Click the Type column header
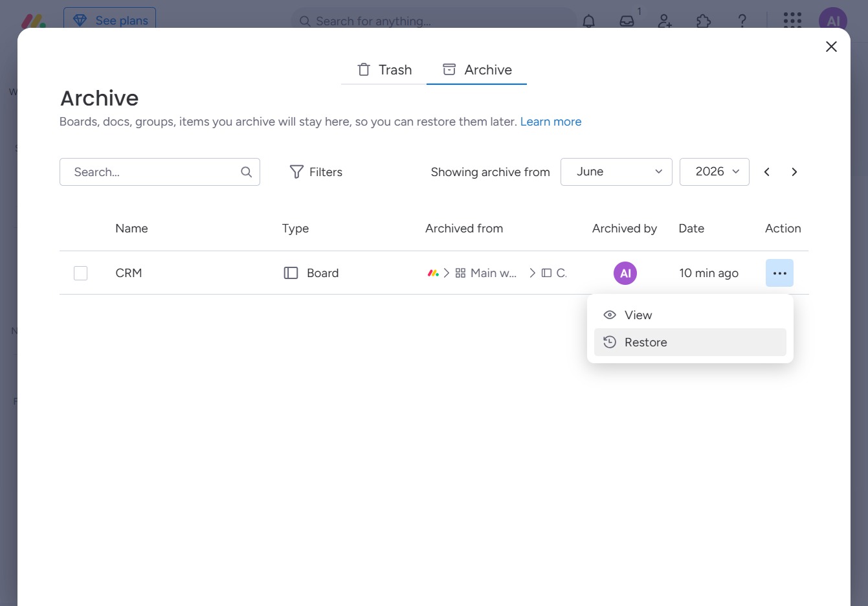 click(295, 229)
